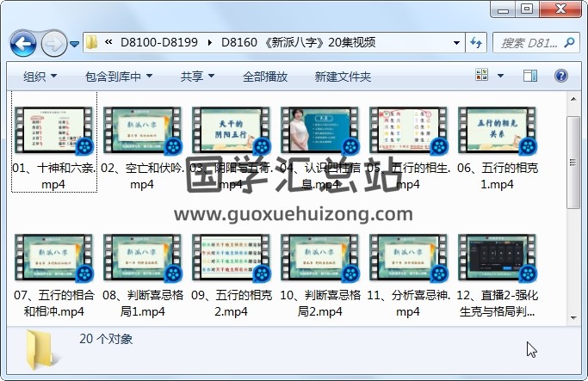
Task: Click the Forward navigation arrow
Action: [53, 42]
